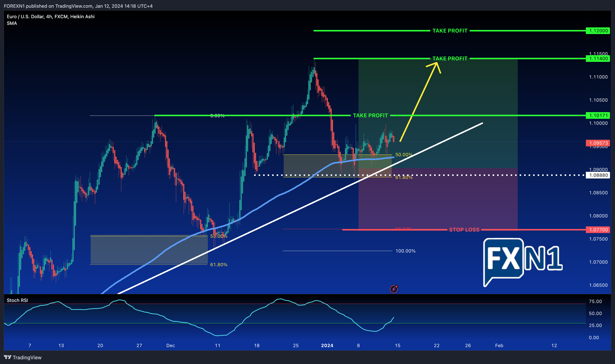The width and height of the screenshot is (615, 364).
Task: Click the 22 date label on time axis
Action: point(437,345)
